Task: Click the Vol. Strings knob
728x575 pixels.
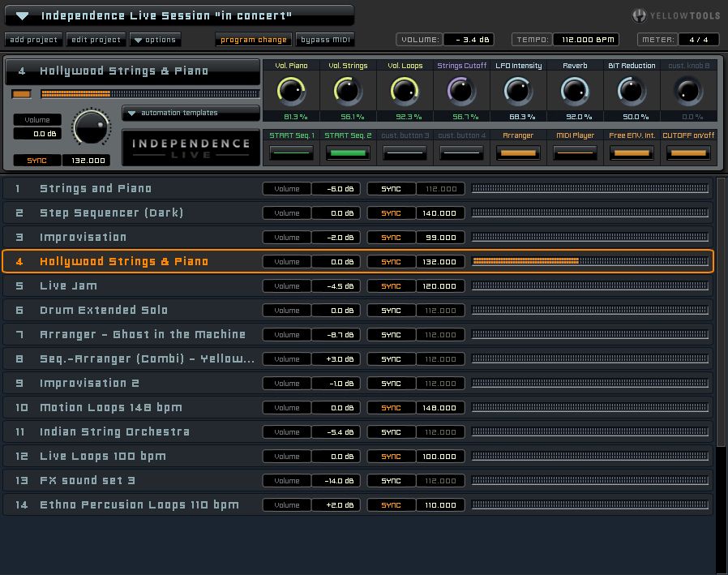Action: 348,91
